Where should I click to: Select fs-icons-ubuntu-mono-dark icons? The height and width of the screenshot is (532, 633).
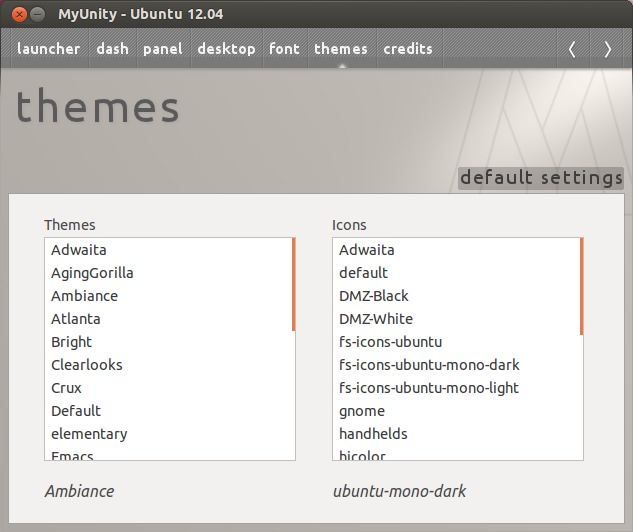pos(456,365)
